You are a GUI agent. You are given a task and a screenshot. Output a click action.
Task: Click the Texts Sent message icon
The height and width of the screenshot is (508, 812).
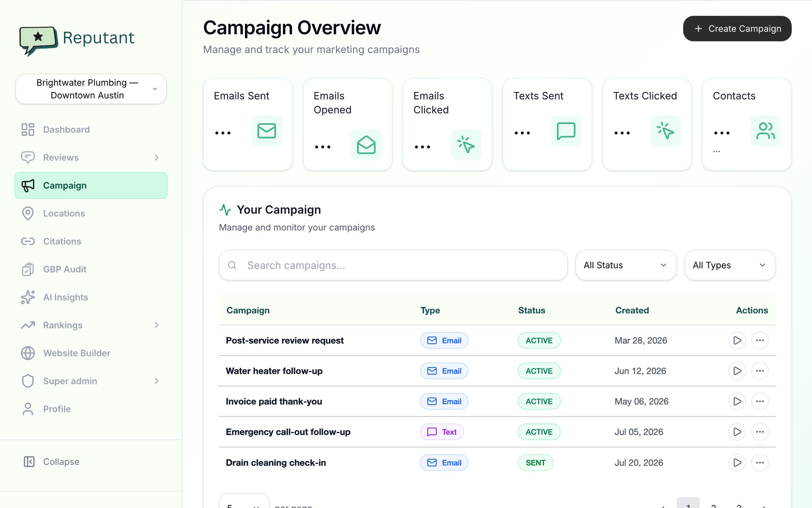tap(566, 131)
